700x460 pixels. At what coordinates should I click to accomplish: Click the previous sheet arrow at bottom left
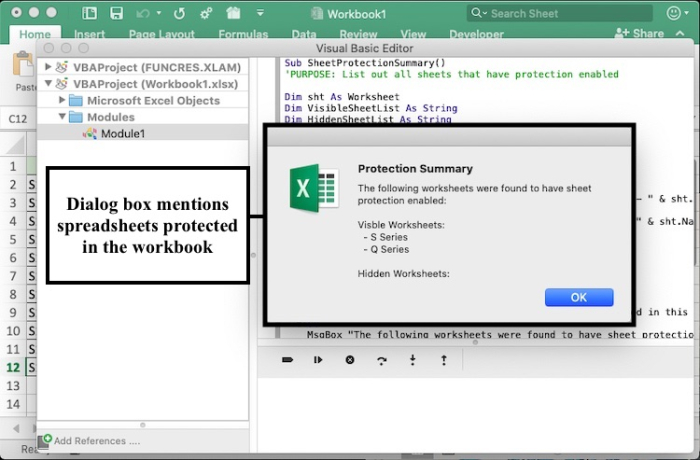(x=16, y=428)
